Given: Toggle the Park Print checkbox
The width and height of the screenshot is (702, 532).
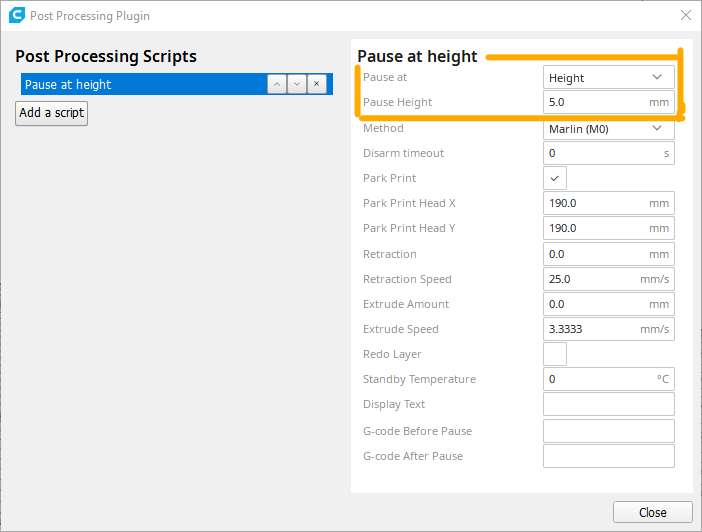Looking at the screenshot, I should pos(555,178).
